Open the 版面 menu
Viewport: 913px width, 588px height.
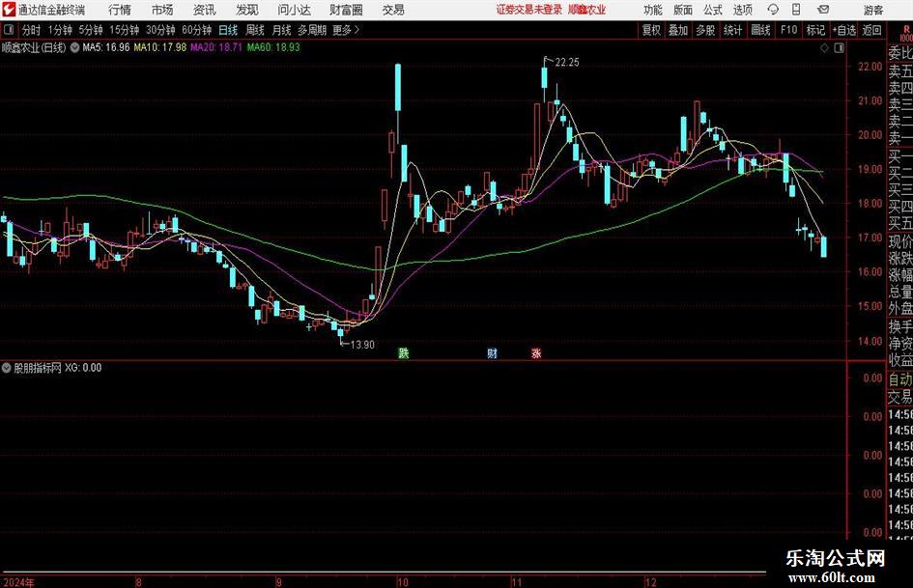click(683, 10)
